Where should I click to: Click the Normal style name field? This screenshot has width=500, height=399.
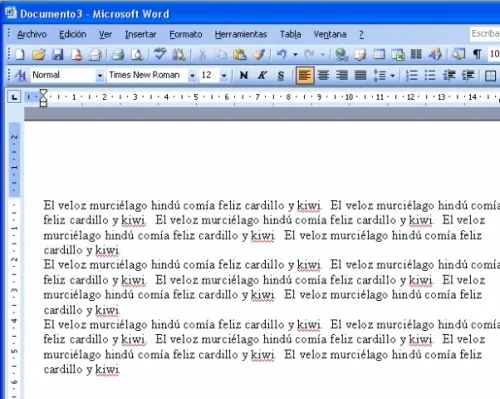coord(63,75)
